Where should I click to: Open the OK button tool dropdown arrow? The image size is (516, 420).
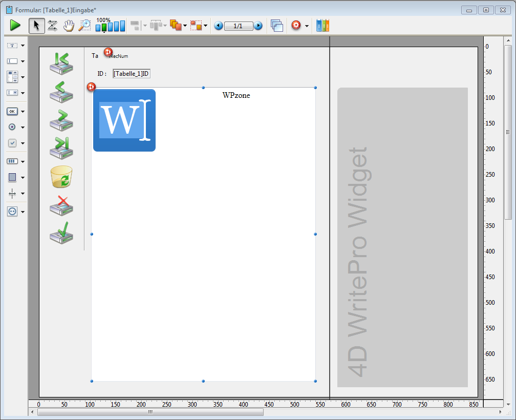[23, 112]
